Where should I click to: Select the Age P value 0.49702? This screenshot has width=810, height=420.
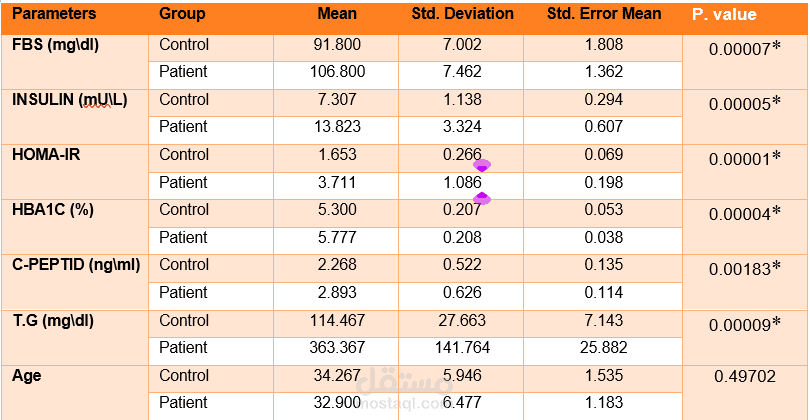click(x=745, y=377)
